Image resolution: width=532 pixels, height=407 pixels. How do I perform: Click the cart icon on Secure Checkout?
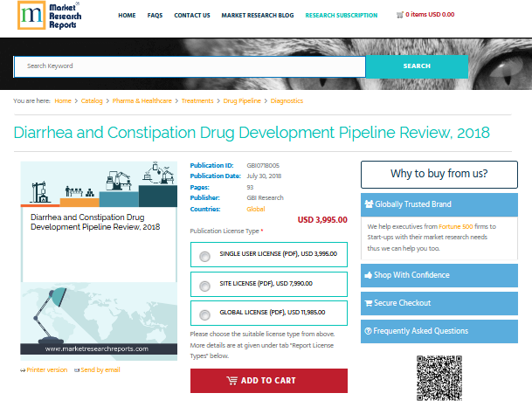(x=369, y=303)
